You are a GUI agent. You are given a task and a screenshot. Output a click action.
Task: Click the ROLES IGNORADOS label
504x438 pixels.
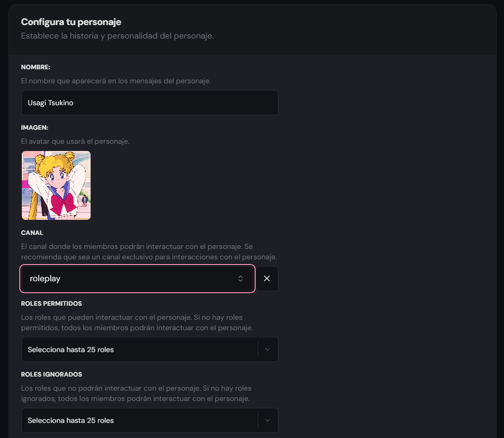pos(52,374)
